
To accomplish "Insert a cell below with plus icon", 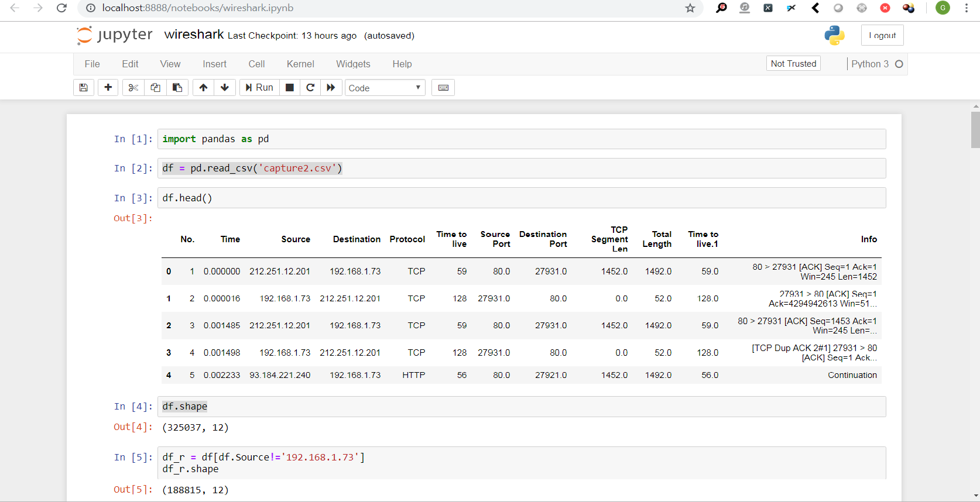I will pos(108,88).
